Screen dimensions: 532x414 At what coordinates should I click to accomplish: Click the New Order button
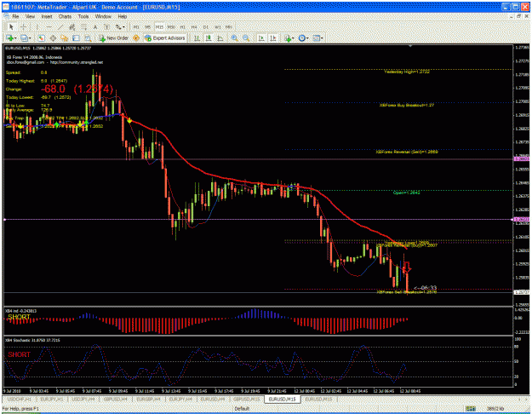click(x=114, y=38)
